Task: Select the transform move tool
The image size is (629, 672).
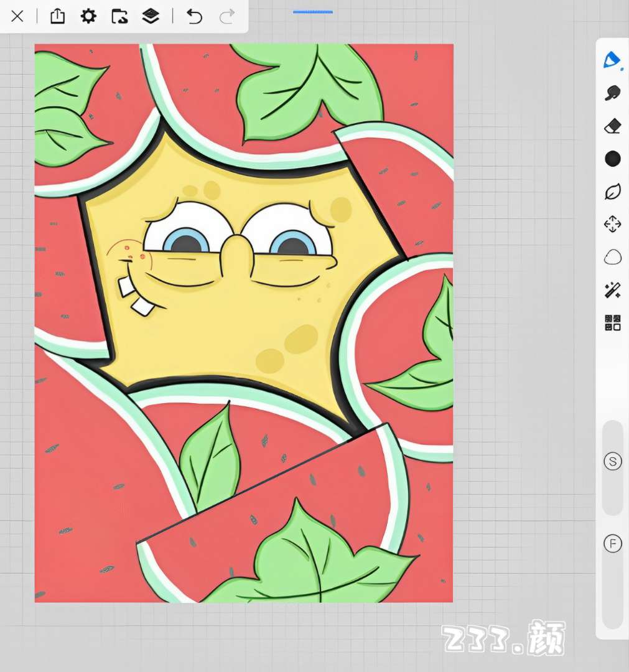Action: [612, 224]
